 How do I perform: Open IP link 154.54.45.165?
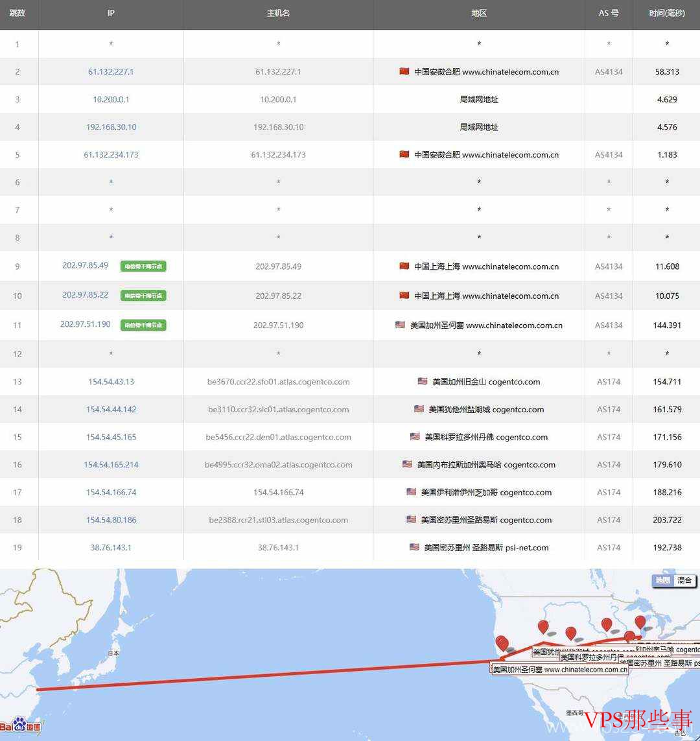point(111,437)
